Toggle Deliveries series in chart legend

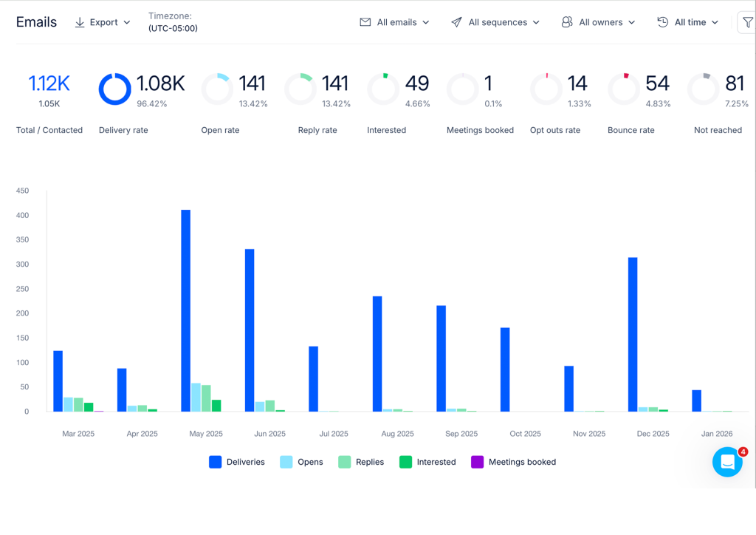point(237,462)
